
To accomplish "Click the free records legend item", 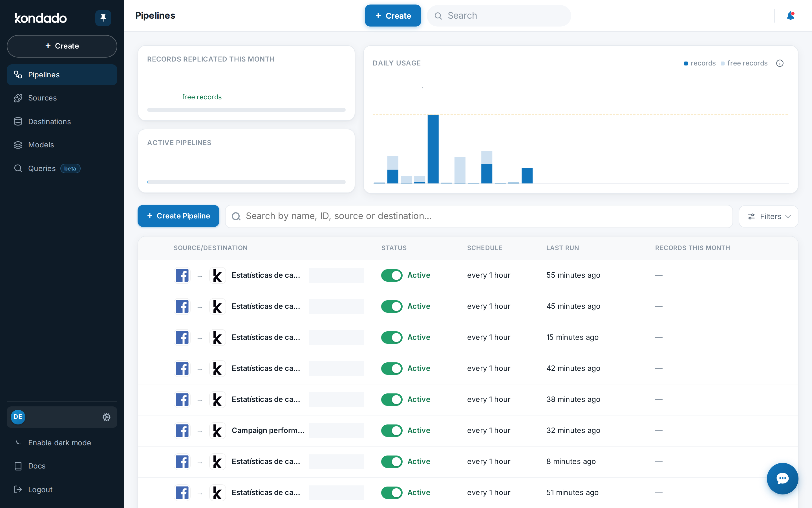I will click(744, 63).
